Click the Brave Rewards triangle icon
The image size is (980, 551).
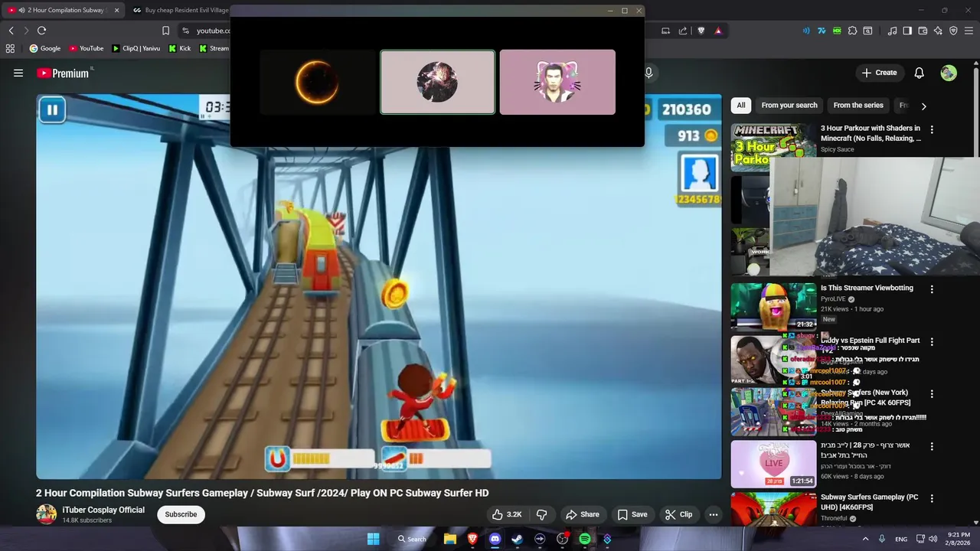tap(718, 31)
